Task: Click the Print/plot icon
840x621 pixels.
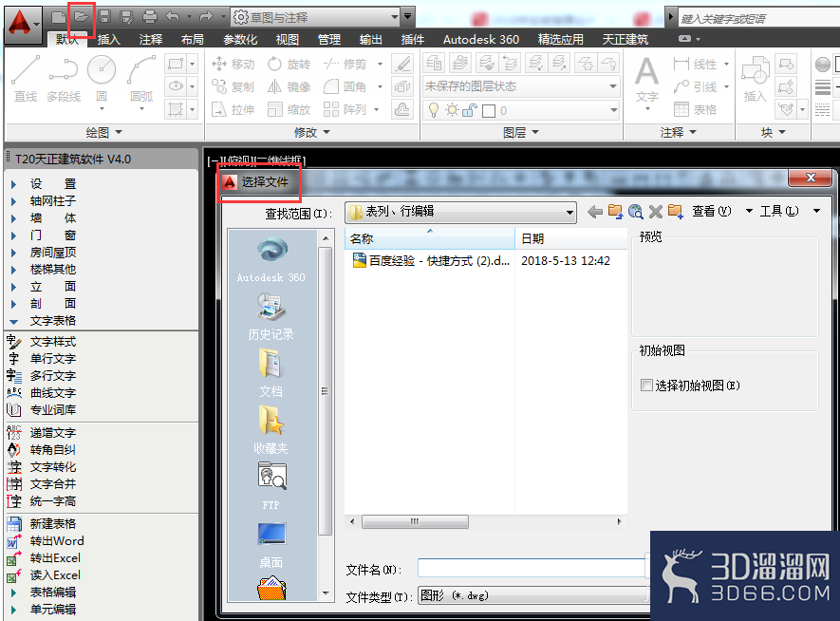Action: (150, 17)
